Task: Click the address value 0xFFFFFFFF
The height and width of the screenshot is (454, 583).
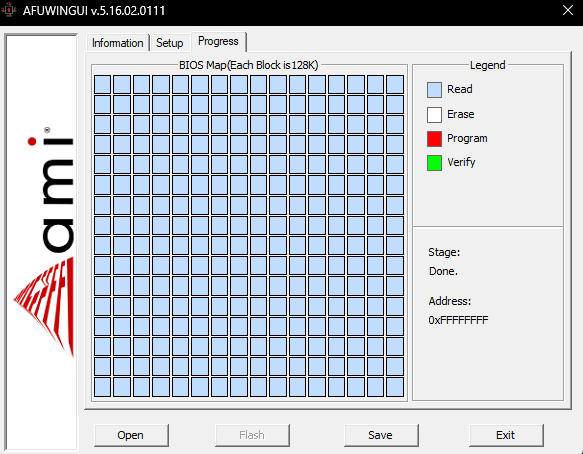Action: tap(458, 320)
